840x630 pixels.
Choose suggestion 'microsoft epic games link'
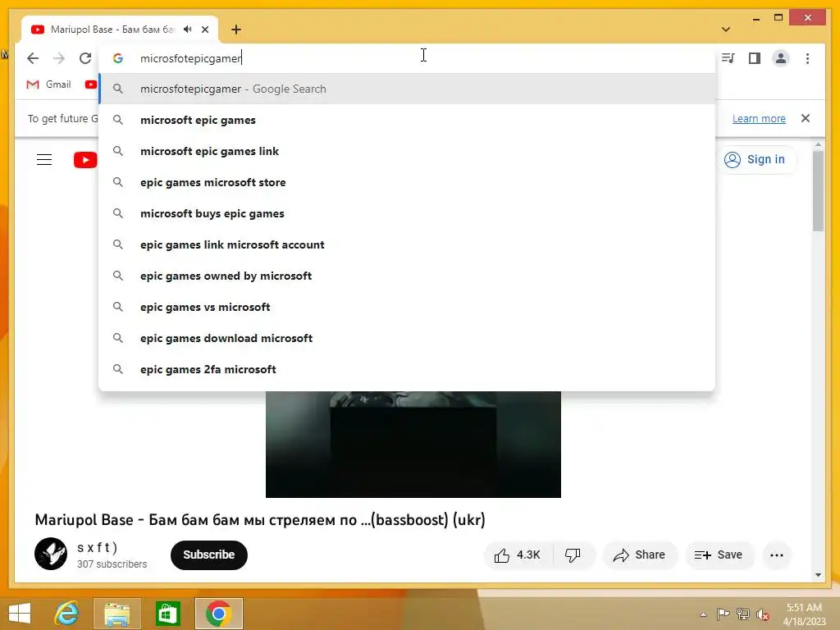(407, 151)
